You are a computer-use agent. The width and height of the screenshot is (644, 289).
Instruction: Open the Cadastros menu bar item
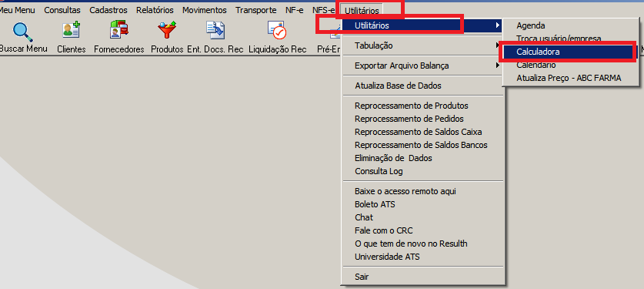point(108,10)
